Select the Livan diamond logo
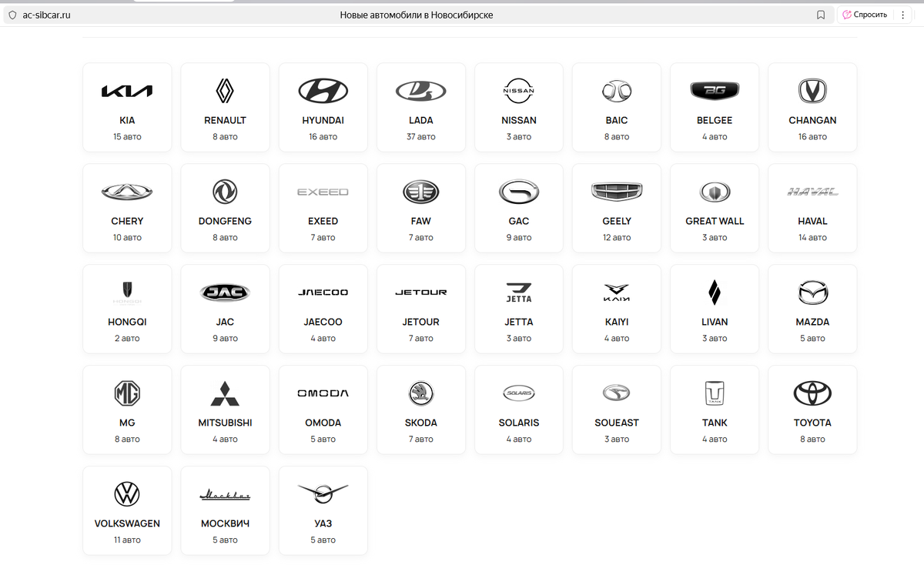 coord(715,293)
